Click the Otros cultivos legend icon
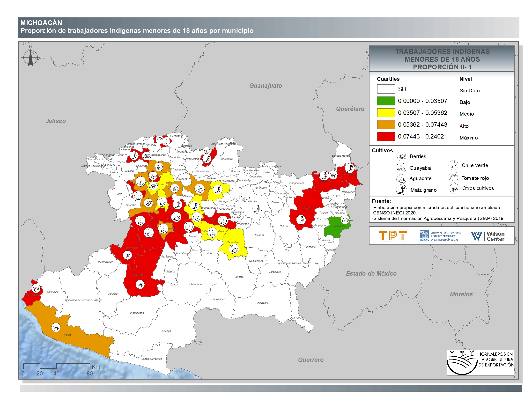The width and height of the screenshot is (532, 411). click(454, 189)
